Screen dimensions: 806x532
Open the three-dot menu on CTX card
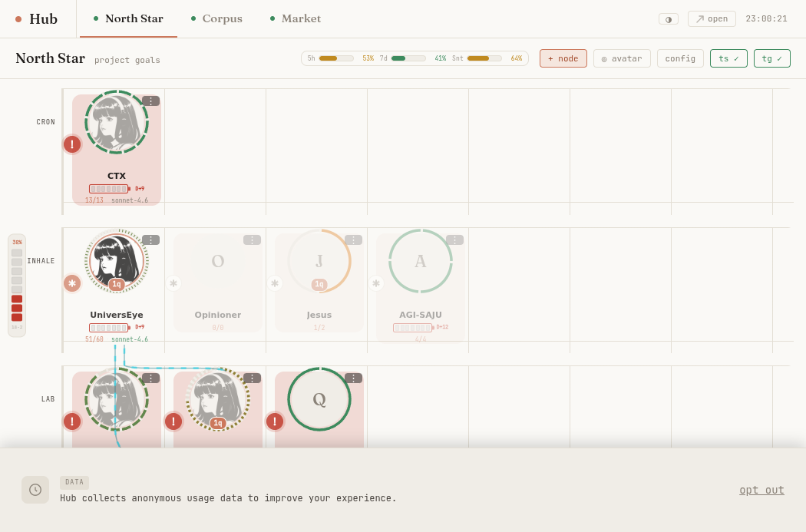[x=150, y=101]
